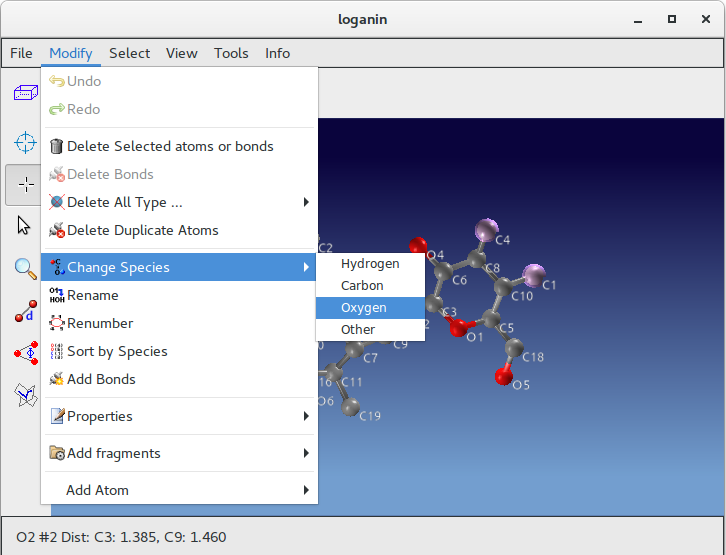Open the File menu

tap(21, 54)
